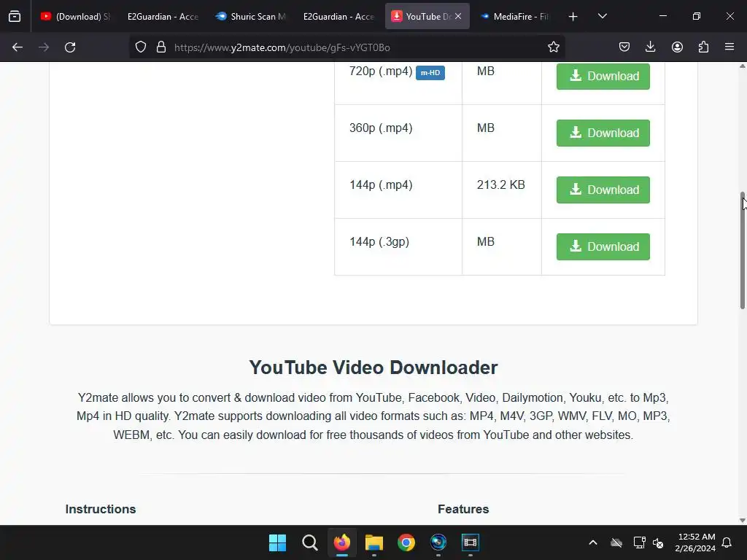Switch to Shuric Scan tab
This screenshot has height=560, width=747.
click(x=251, y=17)
